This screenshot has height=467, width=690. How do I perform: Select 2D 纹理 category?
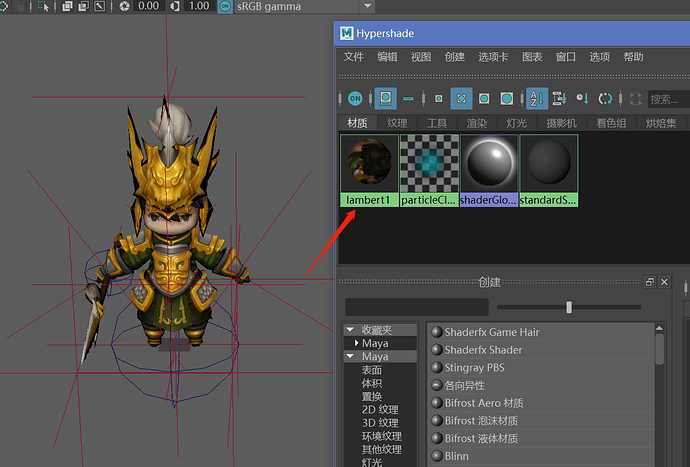pos(380,409)
